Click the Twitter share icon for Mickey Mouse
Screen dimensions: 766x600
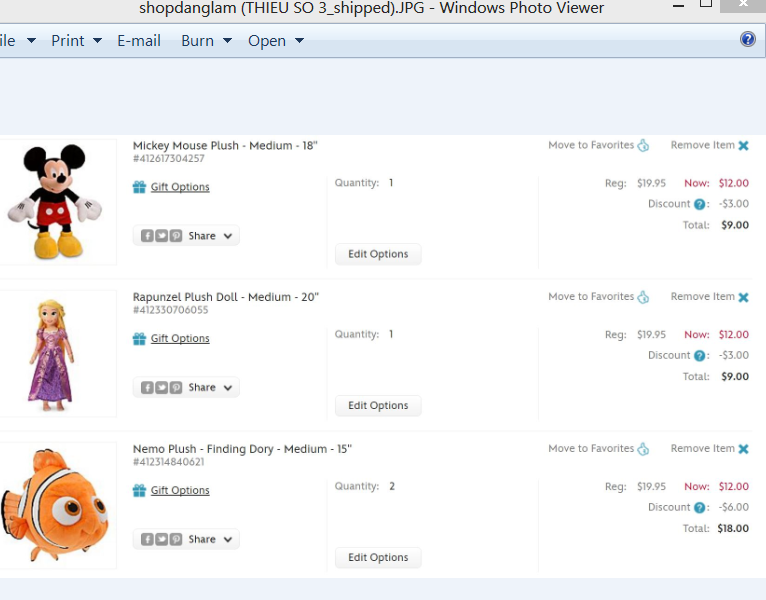[161, 236]
